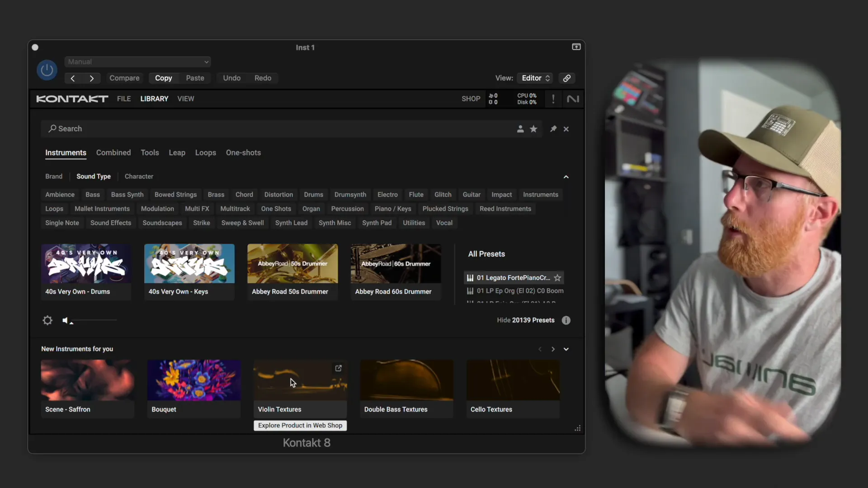Click the info icon beside presets count

(566, 320)
